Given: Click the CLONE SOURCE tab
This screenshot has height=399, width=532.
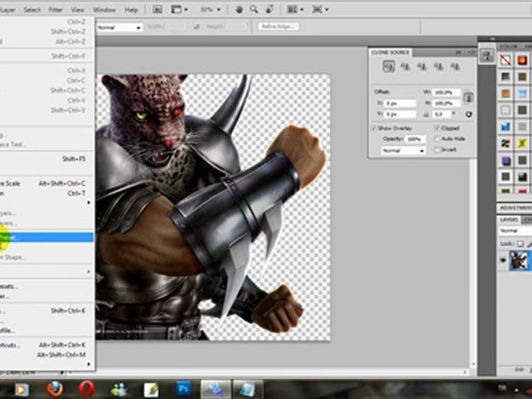Looking at the screenshot, I should coord(390,52).
